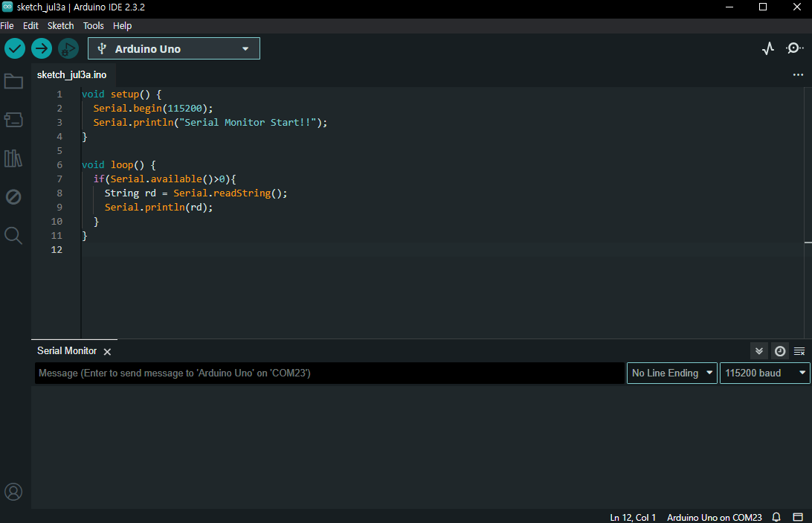Viewport: 812px width, 523px height.
Task: Toggle timestamp display in Serial Monitor
Action: pos(780,351)
